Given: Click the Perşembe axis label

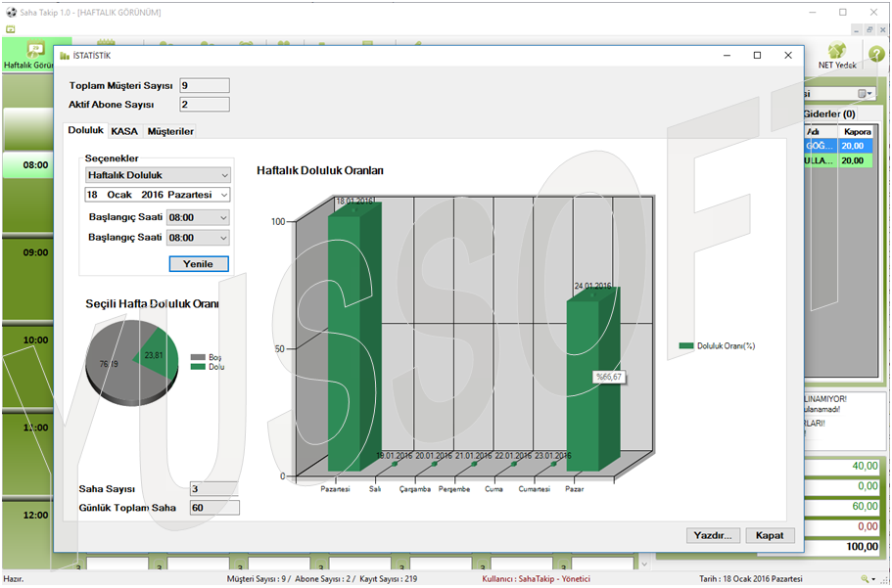Looking at the screenshot, I should pyautogui.click(x=454, y=489).
